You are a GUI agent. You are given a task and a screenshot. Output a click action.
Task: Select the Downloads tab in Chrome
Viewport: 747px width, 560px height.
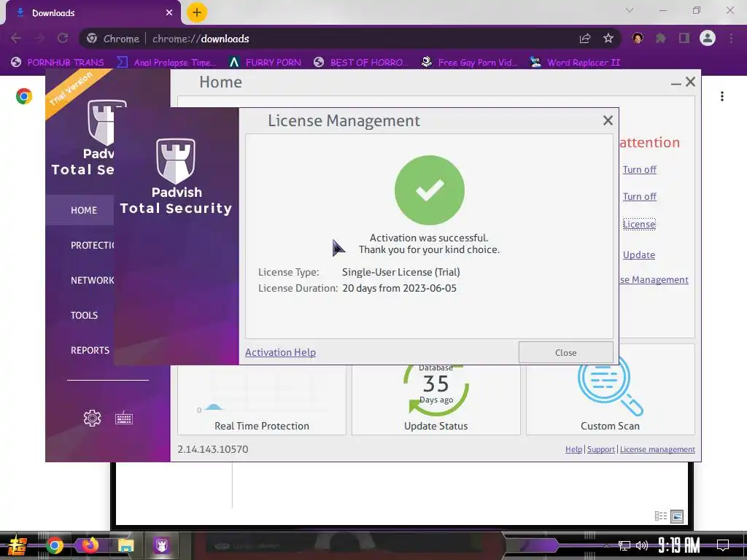click(x=93, y=13)
